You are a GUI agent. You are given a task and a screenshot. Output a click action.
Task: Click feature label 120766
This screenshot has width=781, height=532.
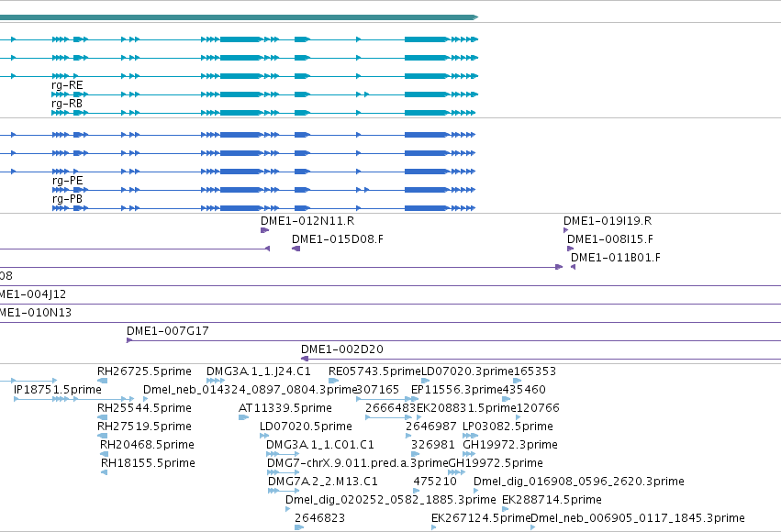pyautogui.click(x=538, y=408)
